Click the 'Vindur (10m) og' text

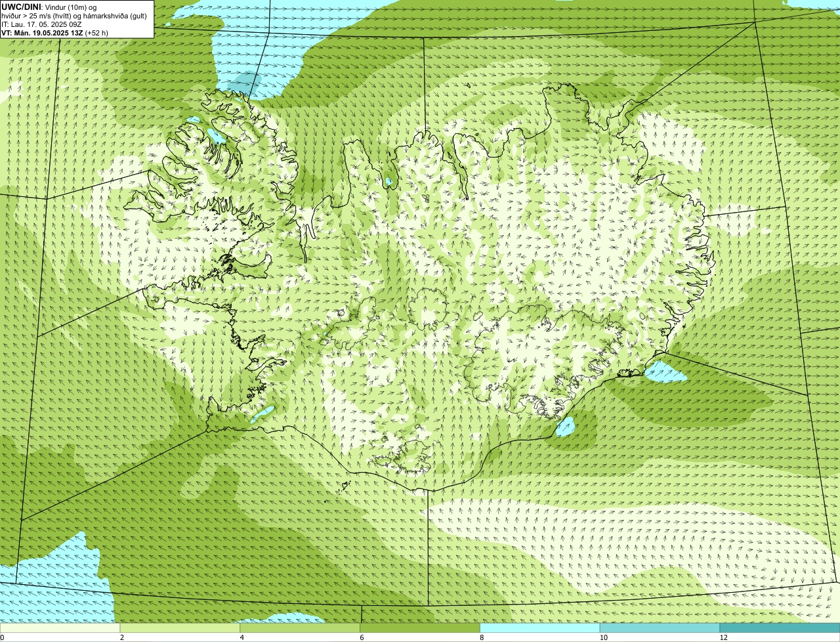[71, 7]
